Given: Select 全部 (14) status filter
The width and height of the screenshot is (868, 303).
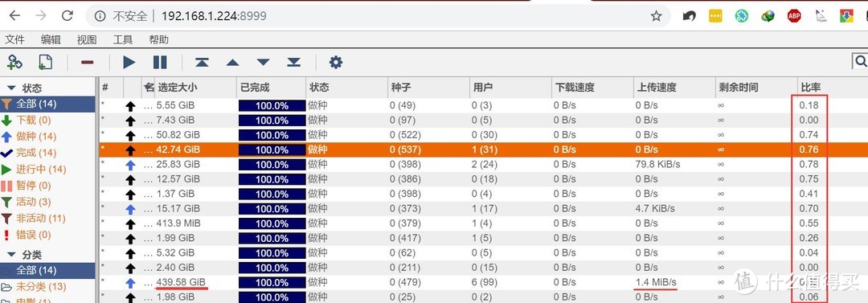Looking at the screenshot, I should pos(47,104).
